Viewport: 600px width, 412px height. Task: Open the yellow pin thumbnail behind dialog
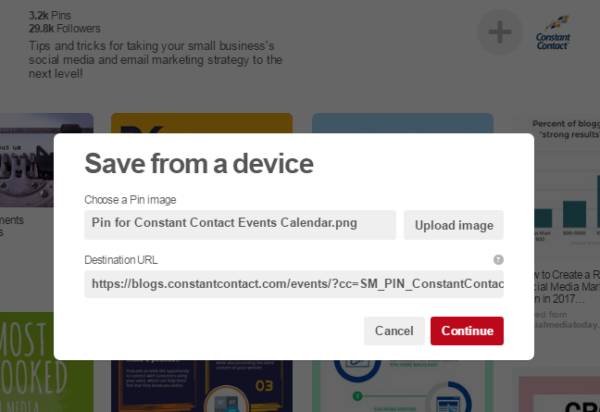(x=202, y=123)
